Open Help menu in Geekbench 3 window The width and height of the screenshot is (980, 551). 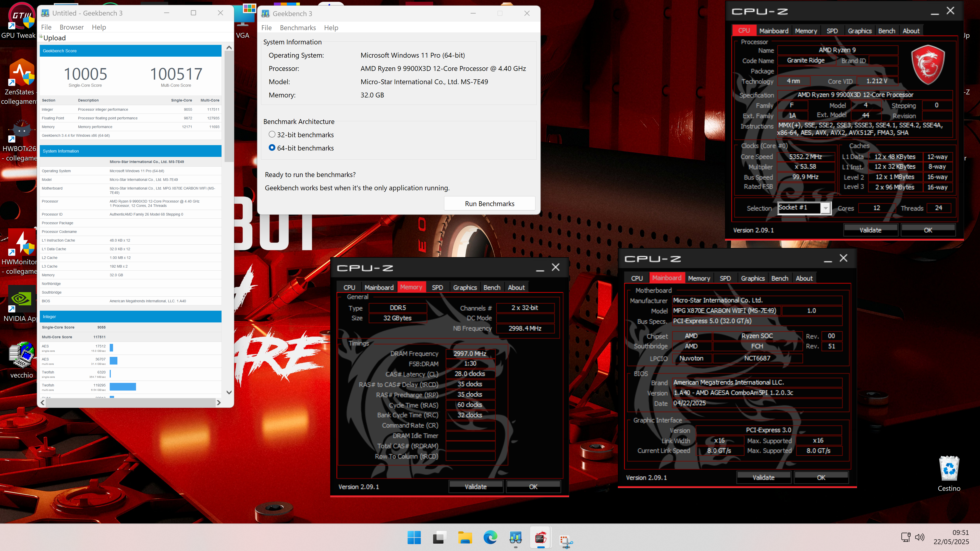(331, 27)
